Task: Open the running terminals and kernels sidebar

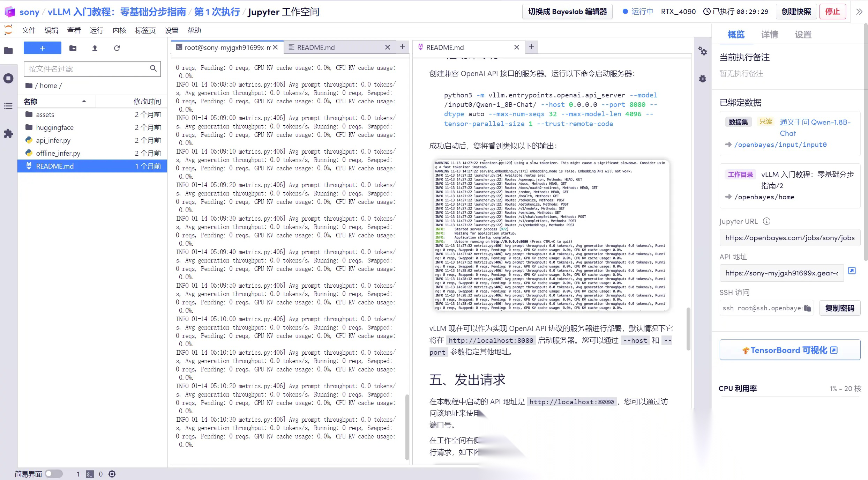Action: [x=8, y=78]
